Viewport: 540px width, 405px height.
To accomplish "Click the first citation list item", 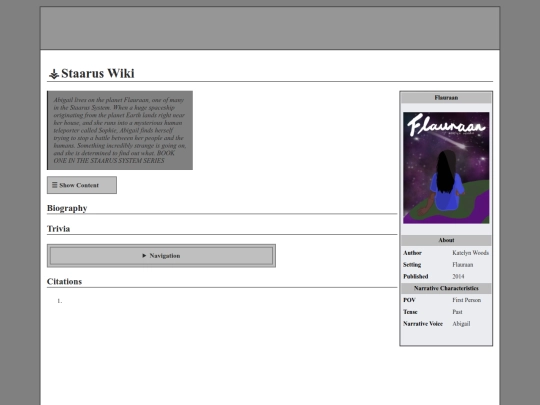I will pyautogui.click(x=60, y=301).
